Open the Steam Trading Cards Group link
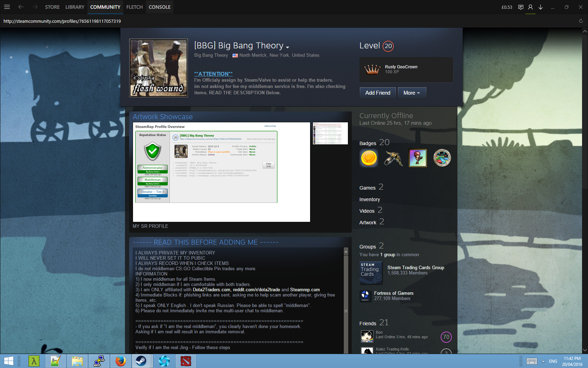Viewport: 588px width, 368px height. point(415,267)
